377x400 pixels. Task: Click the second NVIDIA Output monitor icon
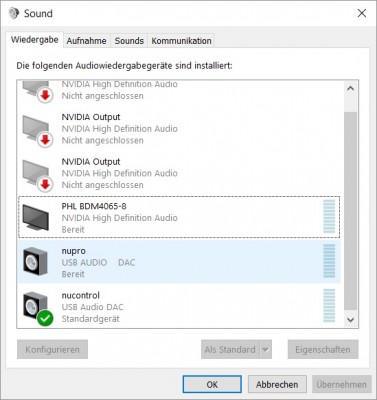(36, 174)
